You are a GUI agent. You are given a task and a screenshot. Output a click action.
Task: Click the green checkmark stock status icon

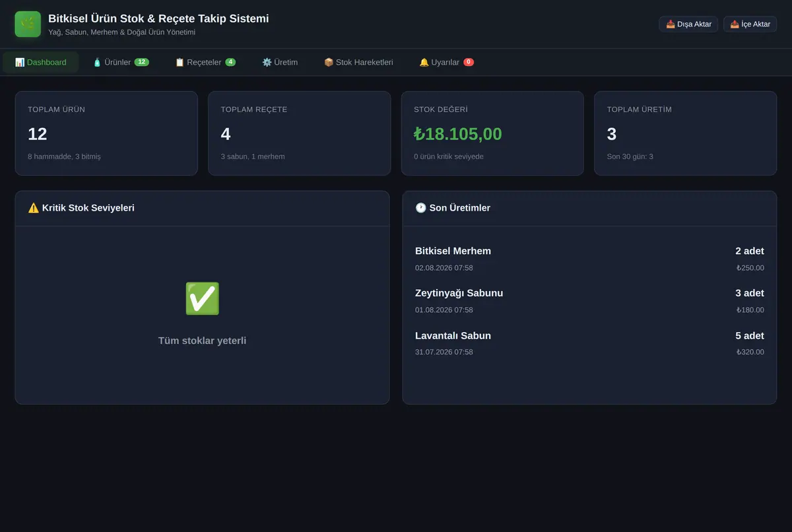point(202,299)
